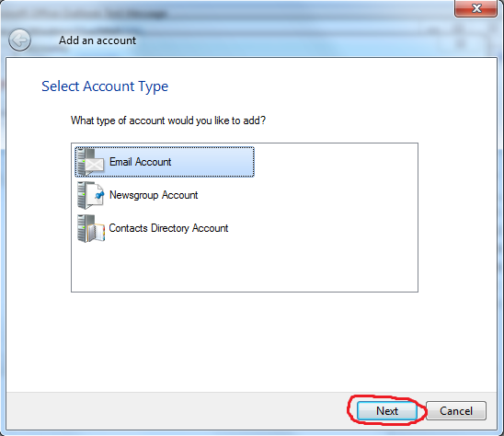The height and width of the screenshot is (436, 504).
Task: Close the Add an account dialog
Action: coord(475,8)
